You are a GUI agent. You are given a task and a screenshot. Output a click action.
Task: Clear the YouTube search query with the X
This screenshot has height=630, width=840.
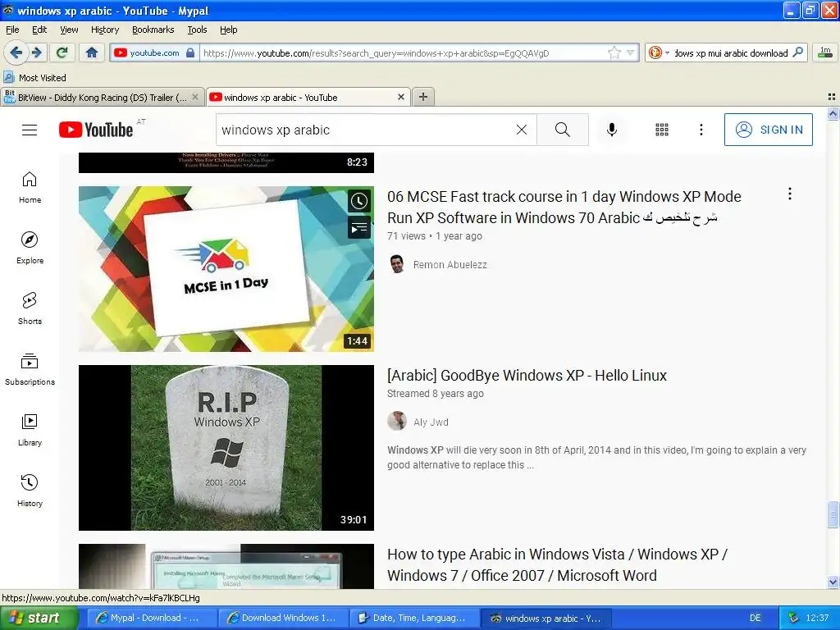[x=521, y=130]
